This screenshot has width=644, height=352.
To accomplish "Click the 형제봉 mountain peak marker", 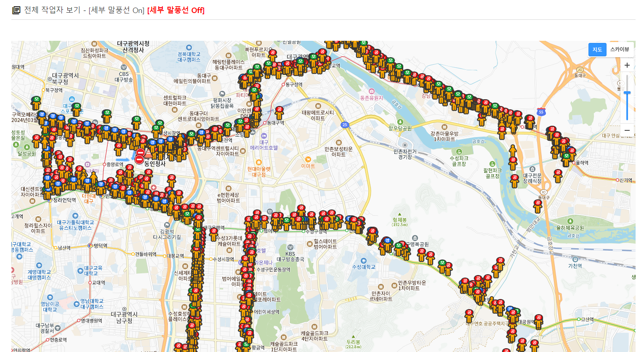I will (x=399, y=214).
